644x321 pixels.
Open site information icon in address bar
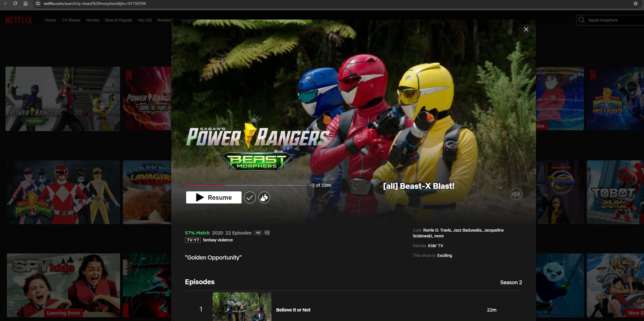click(x=38, y=3)
